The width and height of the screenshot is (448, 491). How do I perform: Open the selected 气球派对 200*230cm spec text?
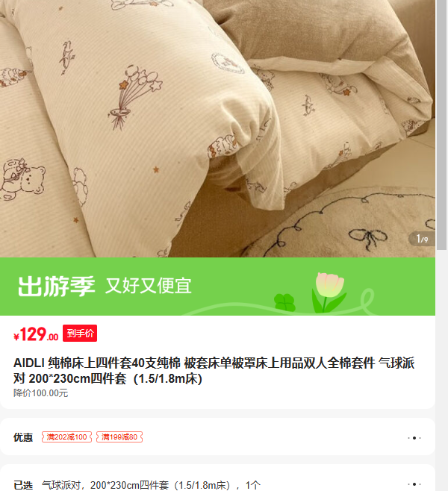coord(151,485)
